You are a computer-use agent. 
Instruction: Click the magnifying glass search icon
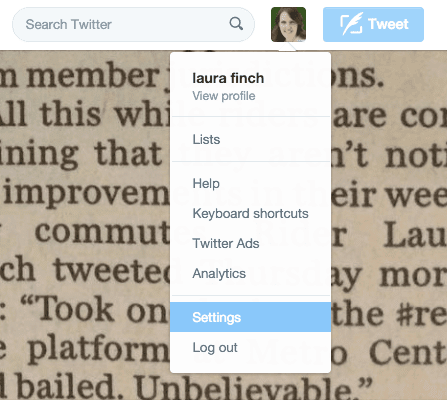[236, 24]
